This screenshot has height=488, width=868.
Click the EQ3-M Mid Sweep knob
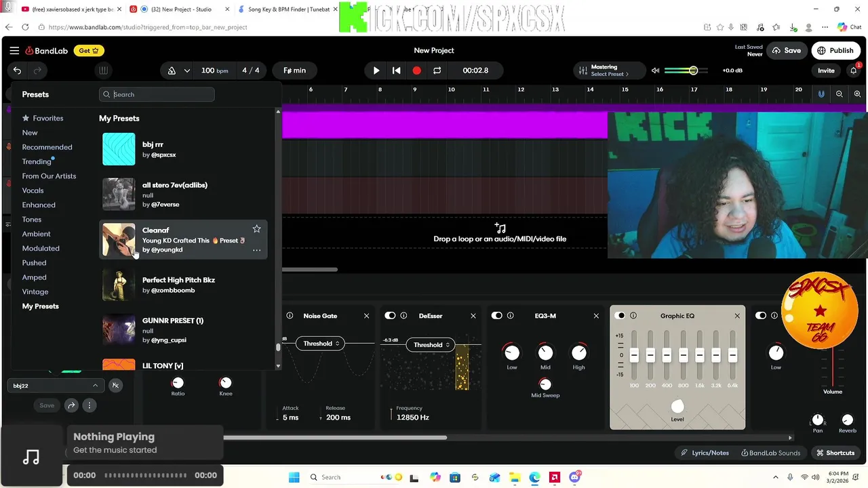545,384
